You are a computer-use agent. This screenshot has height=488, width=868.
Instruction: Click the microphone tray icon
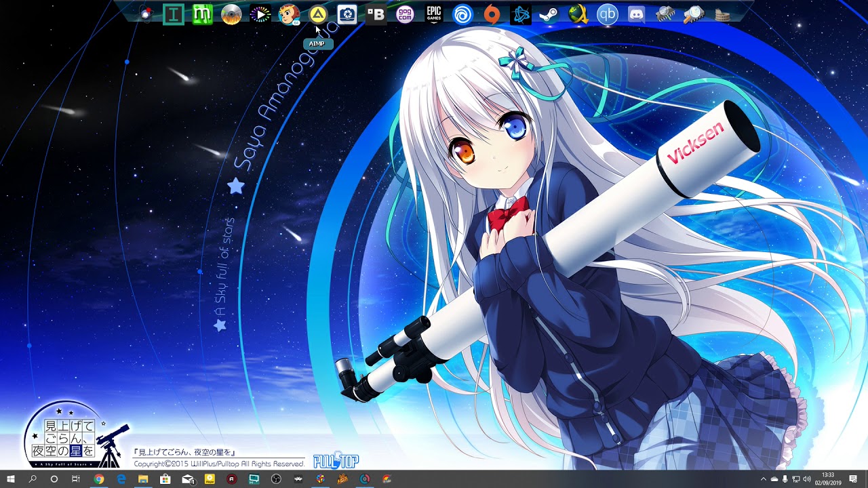pos(785,479)
